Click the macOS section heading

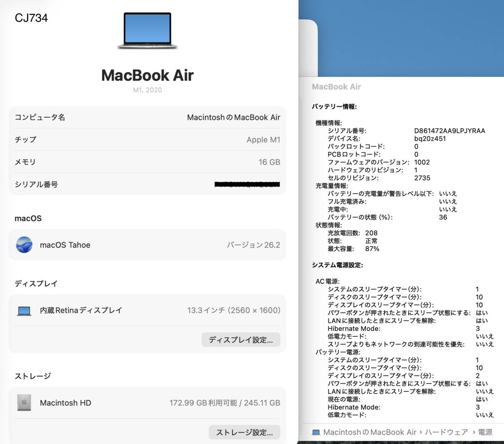click(x=28, y=218)
